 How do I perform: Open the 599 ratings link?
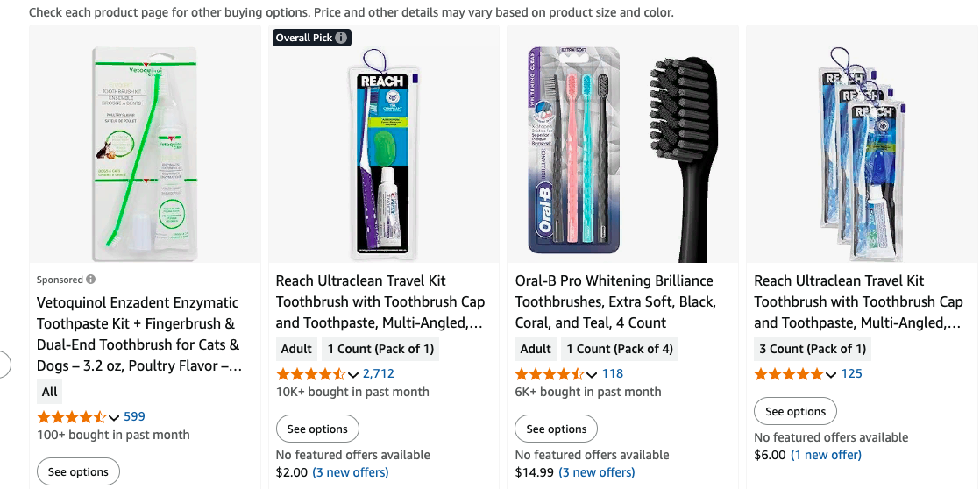click(x=134, y=416)
